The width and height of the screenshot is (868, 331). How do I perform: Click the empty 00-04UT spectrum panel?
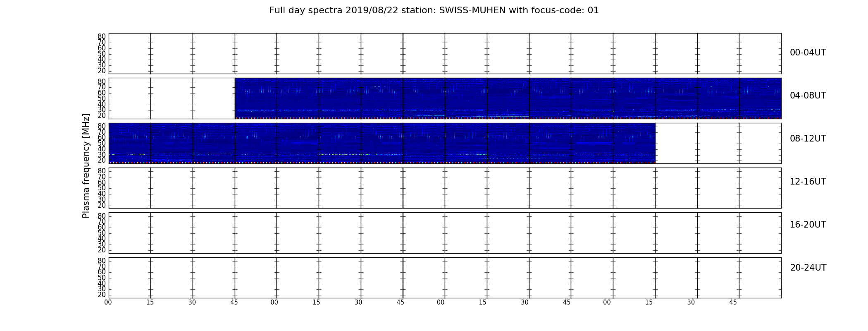(x=445, y=53)
